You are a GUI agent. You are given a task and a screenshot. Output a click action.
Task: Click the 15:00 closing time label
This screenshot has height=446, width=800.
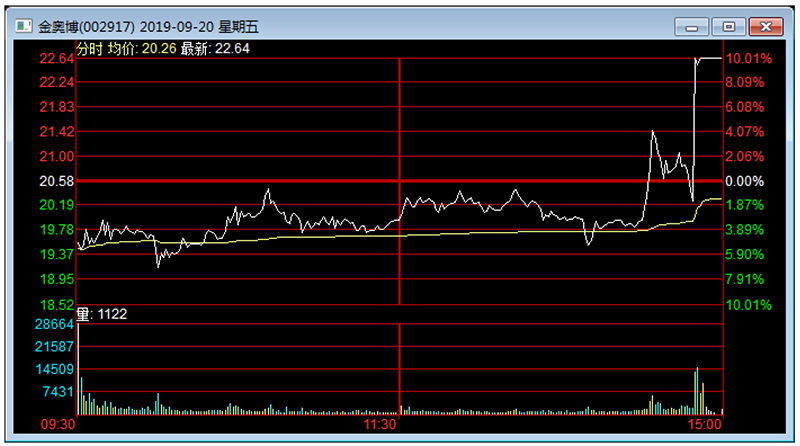704,425
